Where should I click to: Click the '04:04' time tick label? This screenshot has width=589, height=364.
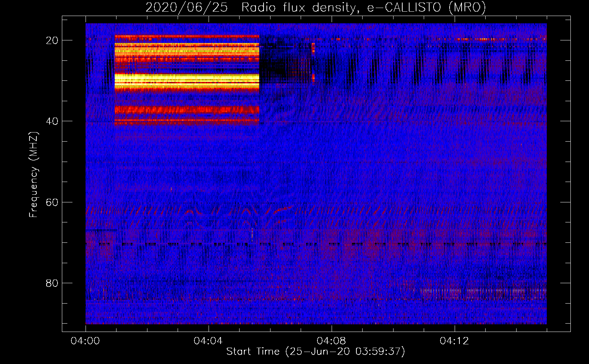[208, 341]
